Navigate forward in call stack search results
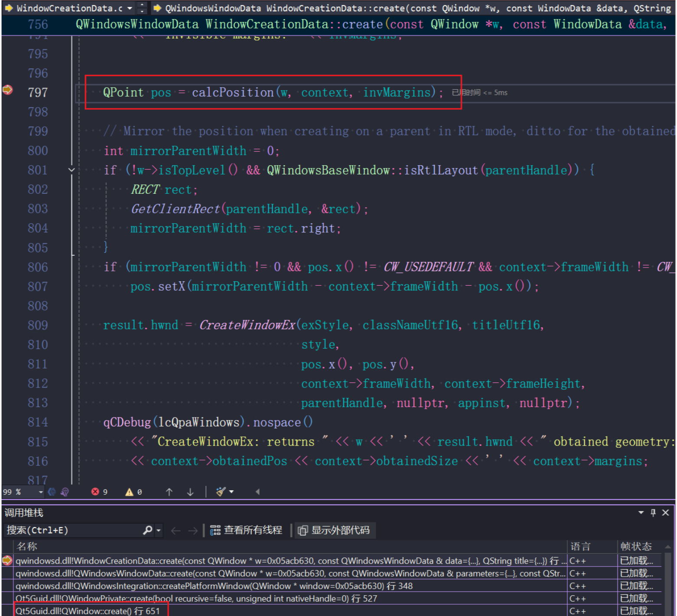The height and width of the screenshot is (616, 677). 193,531
